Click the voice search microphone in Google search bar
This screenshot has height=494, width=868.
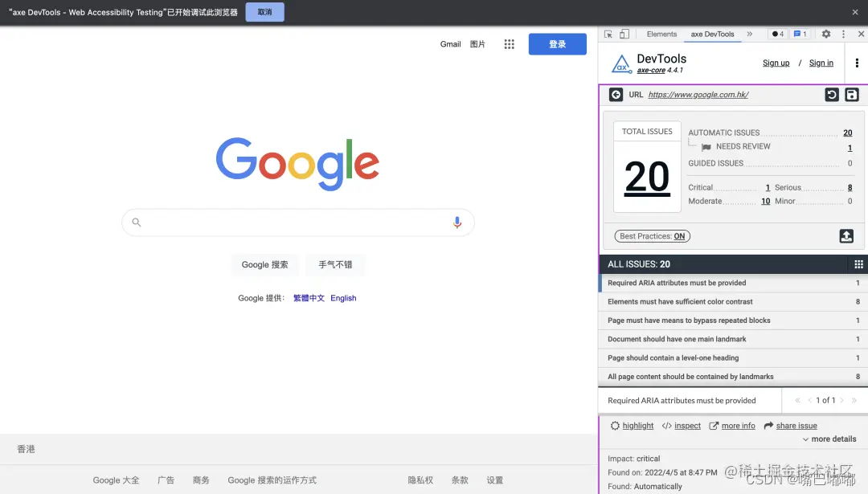click(457, 222)
